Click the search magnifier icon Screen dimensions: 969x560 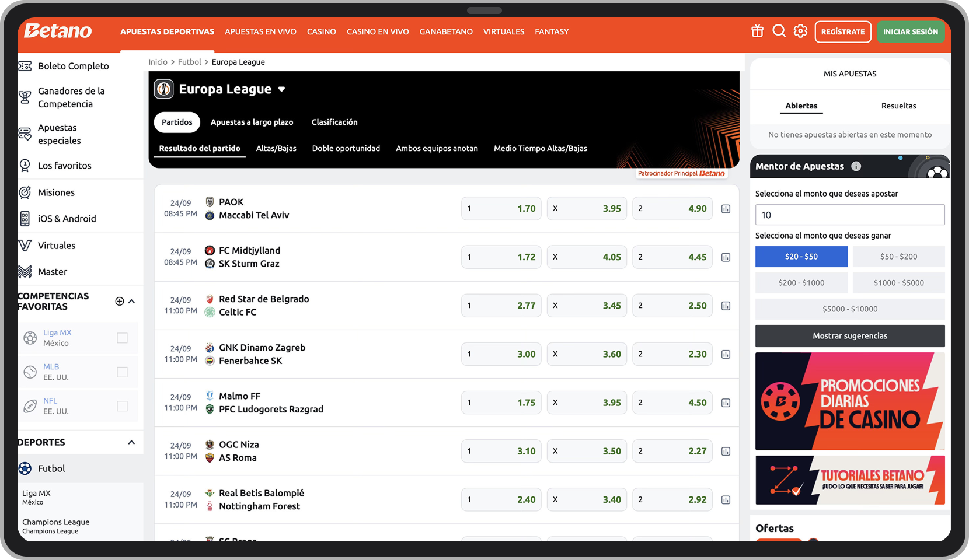(779, 32)
